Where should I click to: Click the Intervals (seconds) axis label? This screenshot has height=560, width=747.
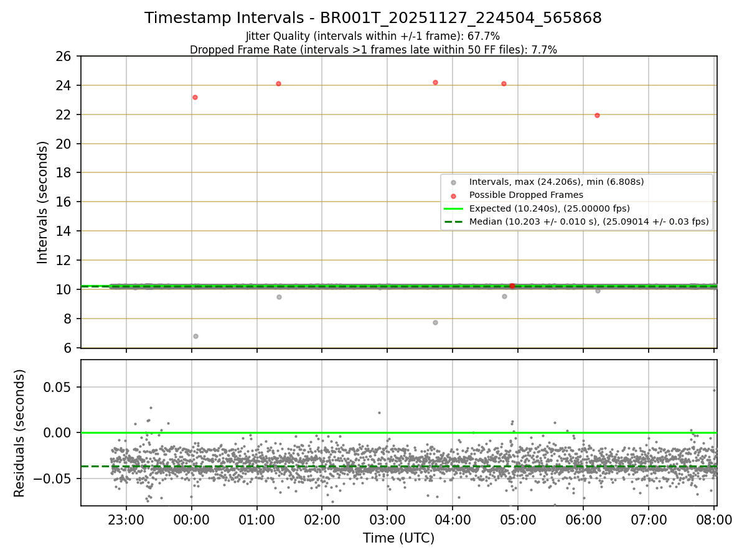click(x=42, y=202)
